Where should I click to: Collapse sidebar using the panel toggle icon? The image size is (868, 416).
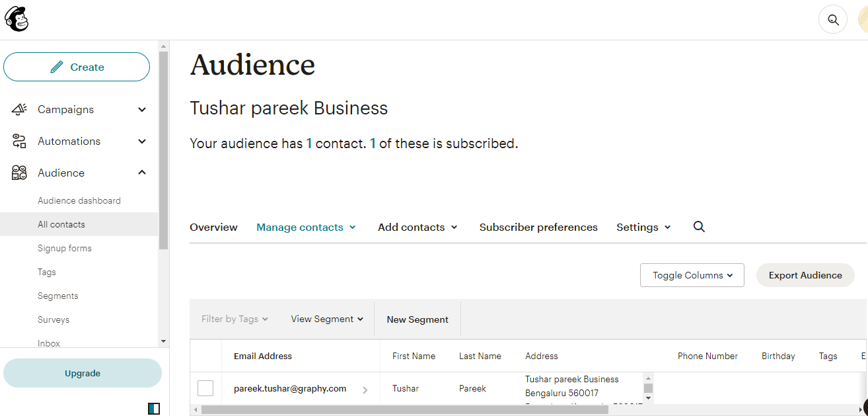153,409
